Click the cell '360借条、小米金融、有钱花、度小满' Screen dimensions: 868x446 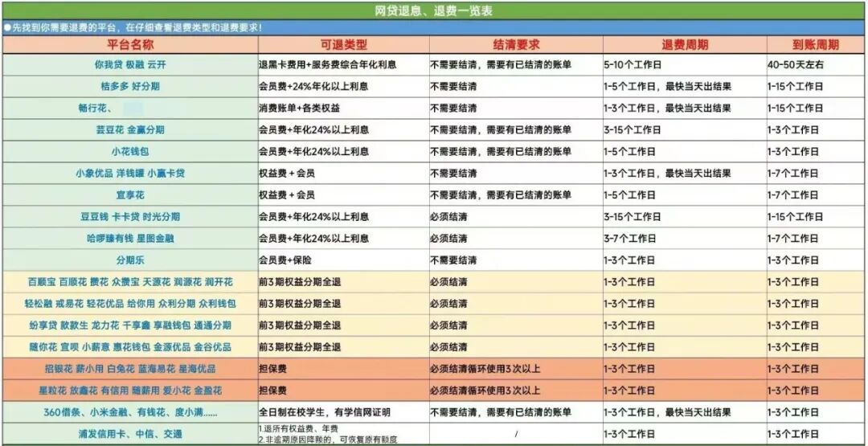[130, 412]
